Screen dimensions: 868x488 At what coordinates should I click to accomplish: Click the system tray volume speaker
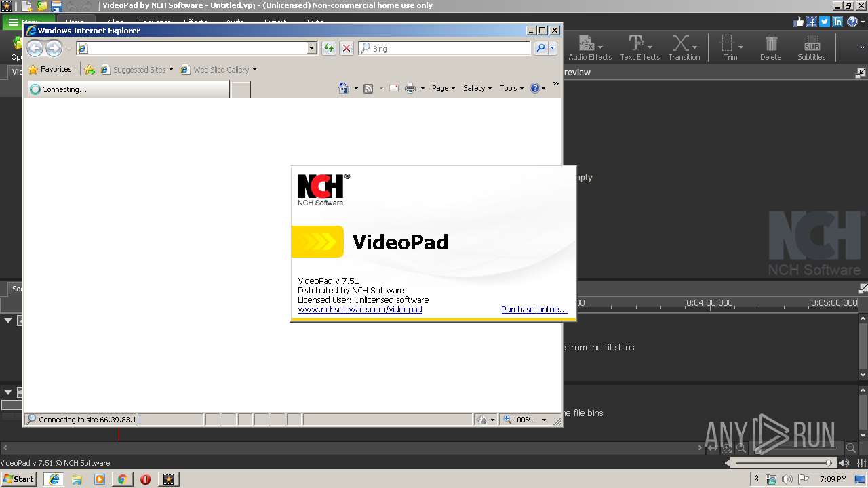(787, 479)
